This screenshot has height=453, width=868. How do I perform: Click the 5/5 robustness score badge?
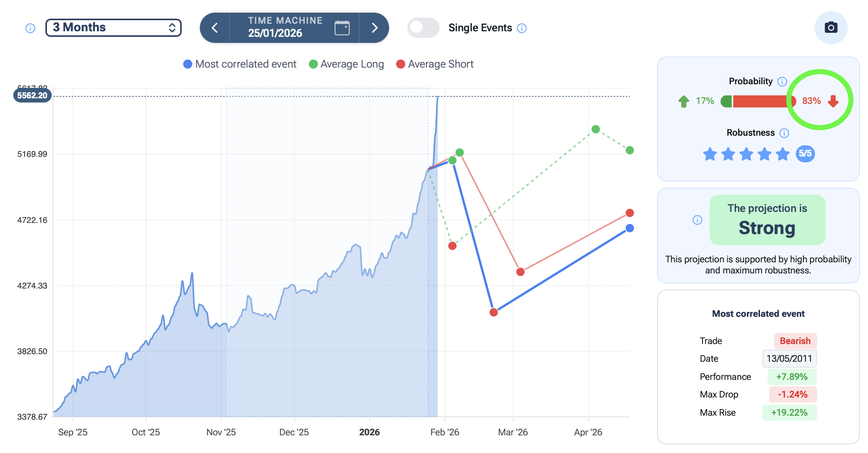805,154
